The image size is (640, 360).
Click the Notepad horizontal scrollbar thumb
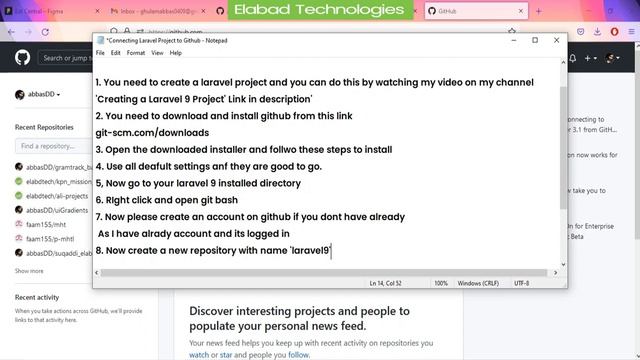(x=324, y=273)
